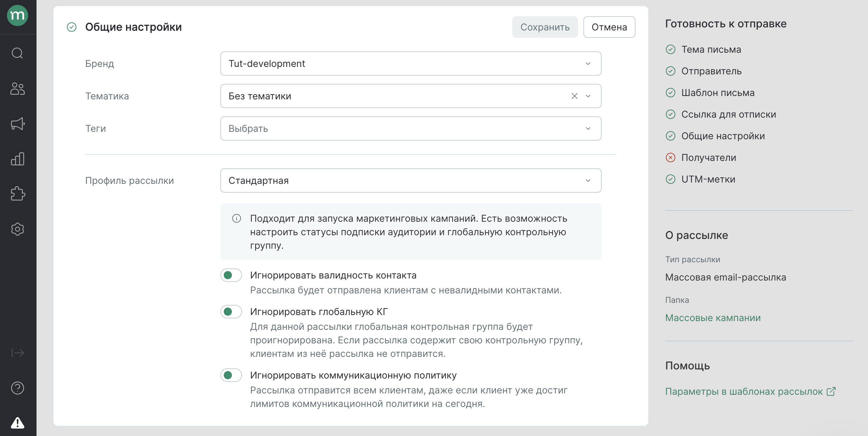Clear the Тематика selection with X

[574, 96]
